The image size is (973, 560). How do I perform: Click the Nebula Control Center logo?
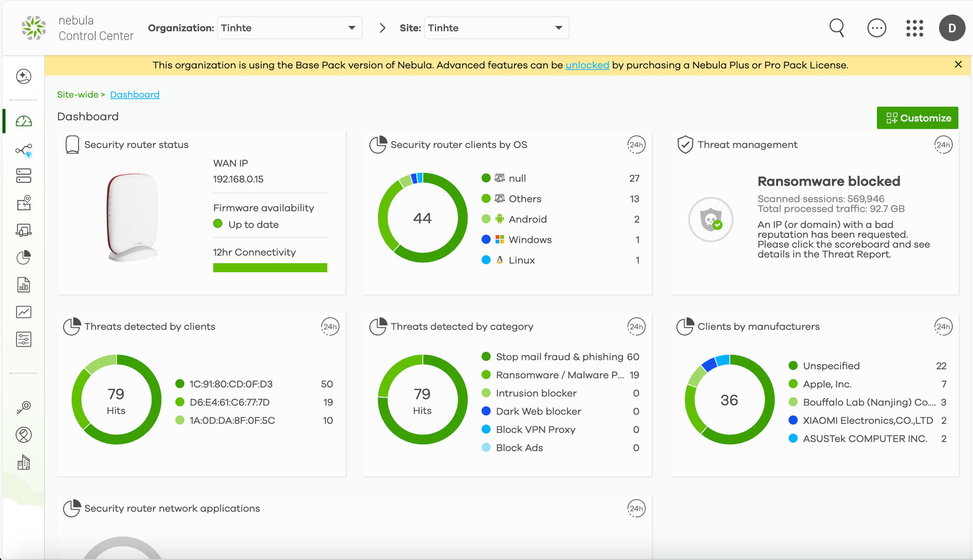click(78, 28)
